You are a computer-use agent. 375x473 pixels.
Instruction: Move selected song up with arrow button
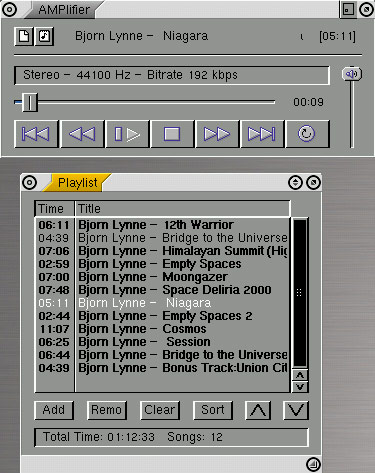(258, 410)
